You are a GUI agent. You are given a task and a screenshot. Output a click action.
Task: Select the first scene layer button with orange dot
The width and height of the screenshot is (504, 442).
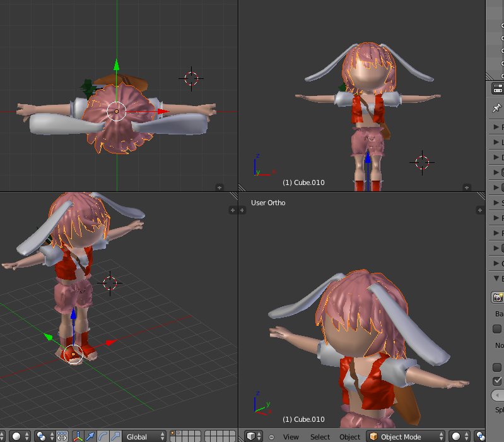pos(173,433)
